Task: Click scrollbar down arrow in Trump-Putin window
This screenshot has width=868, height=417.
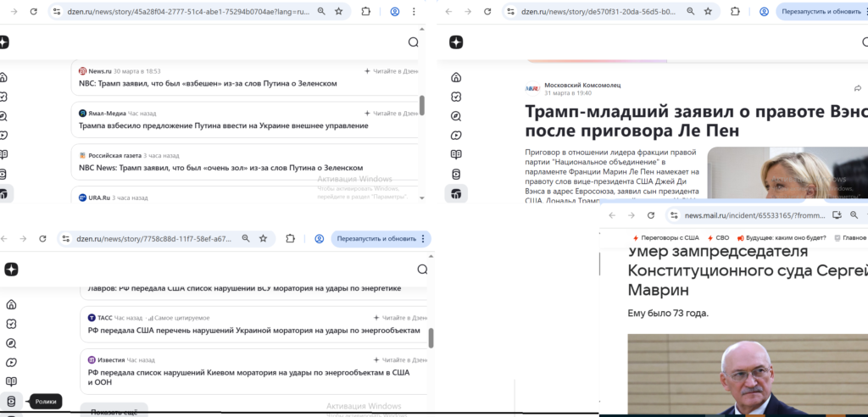Action: point(422,197)
